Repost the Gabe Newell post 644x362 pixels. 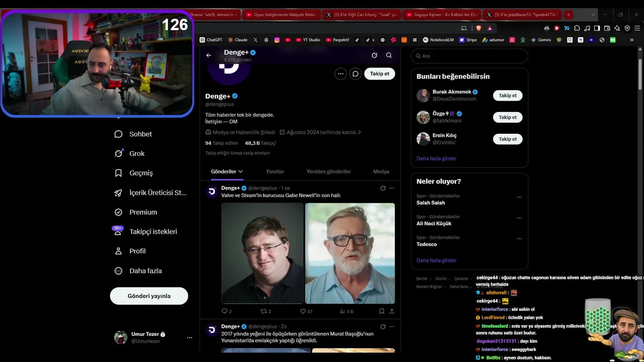coord(266,311)
